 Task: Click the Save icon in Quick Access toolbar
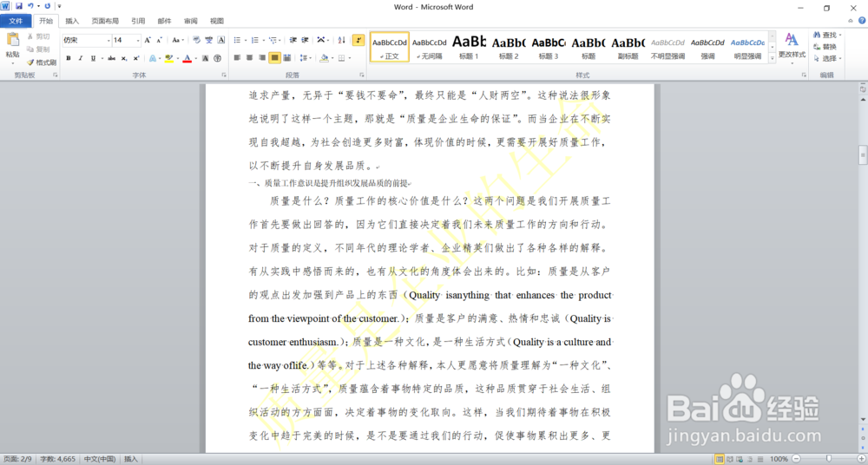[19, 6]
